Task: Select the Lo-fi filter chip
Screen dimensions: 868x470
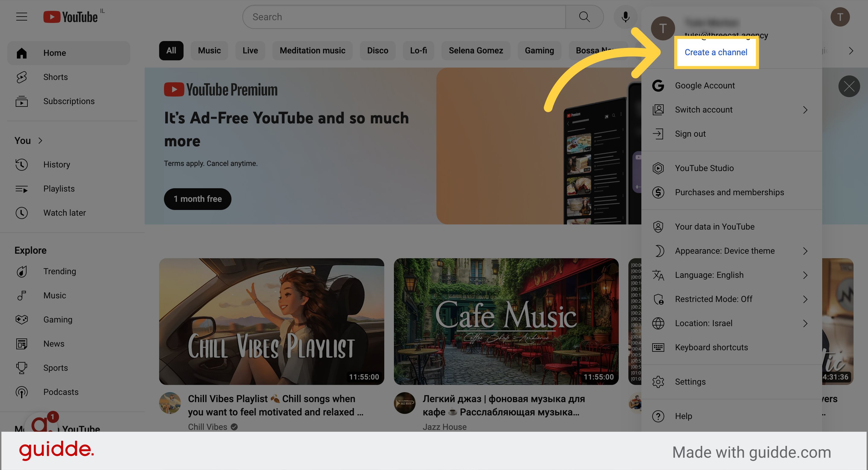Action: (x=418, y=51)
